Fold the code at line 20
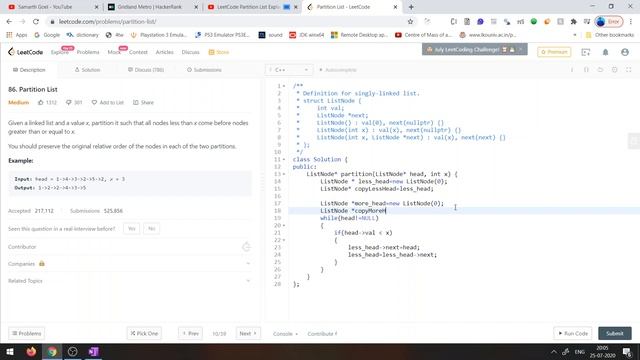Viewport: 640px width, 360px height. point(284,226)
